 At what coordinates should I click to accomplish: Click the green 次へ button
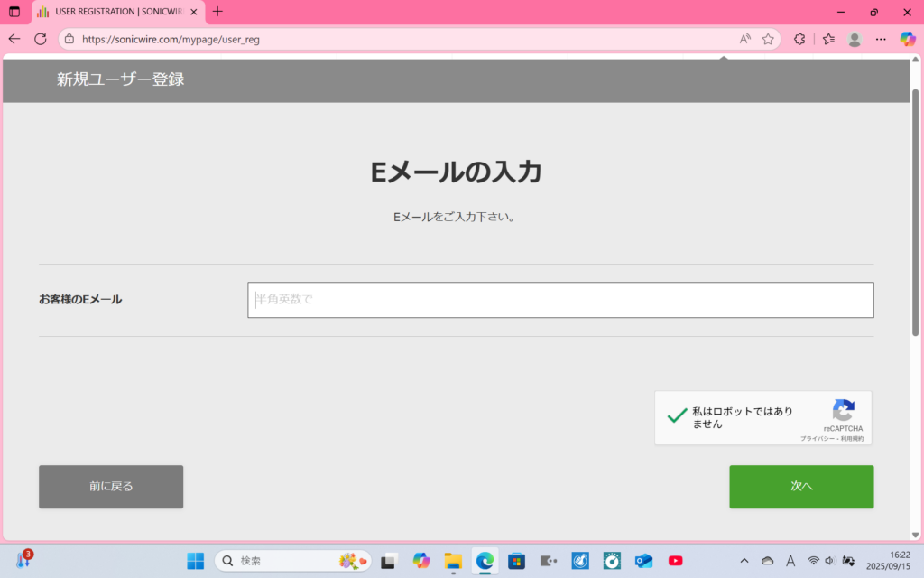pyautogui.click(x=801, y=487)
